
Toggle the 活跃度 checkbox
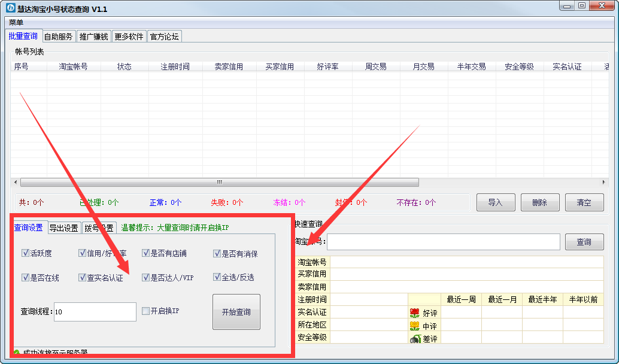click(x=25, y=253)
